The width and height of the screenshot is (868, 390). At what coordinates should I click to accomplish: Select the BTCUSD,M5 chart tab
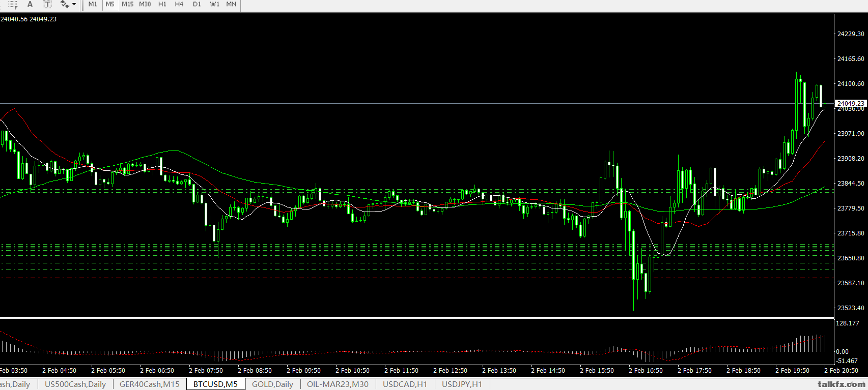tap(215, 384)
